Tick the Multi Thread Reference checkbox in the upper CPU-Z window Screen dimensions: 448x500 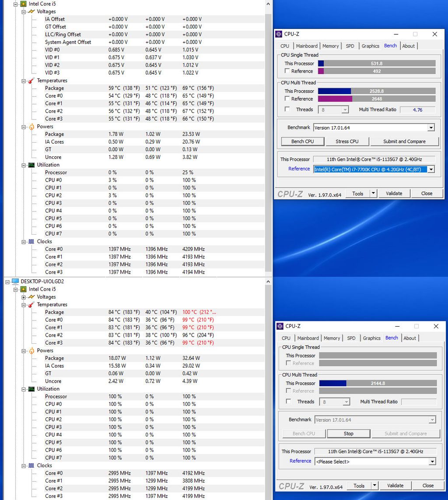click(287, 99)
